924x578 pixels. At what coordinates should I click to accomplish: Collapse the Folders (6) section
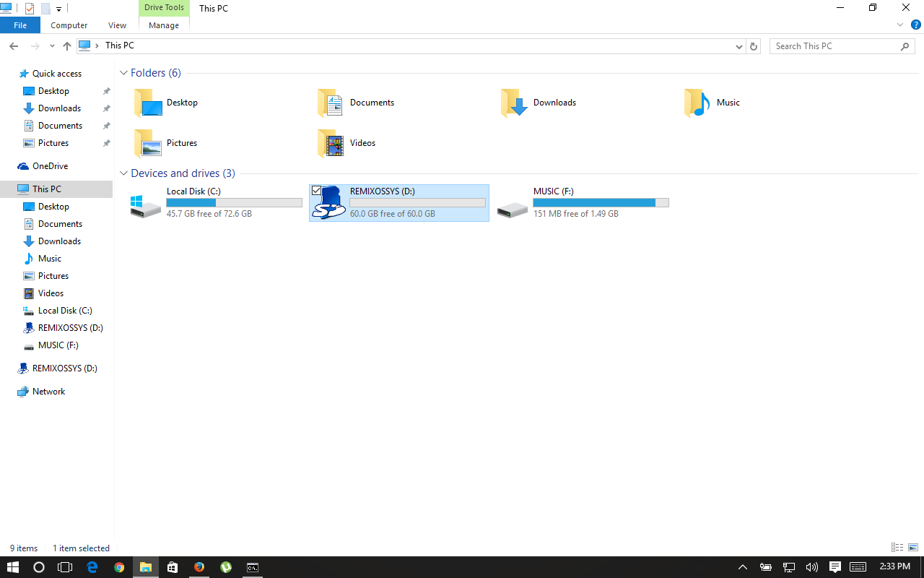pyautogui.click(x=123, y=72)
